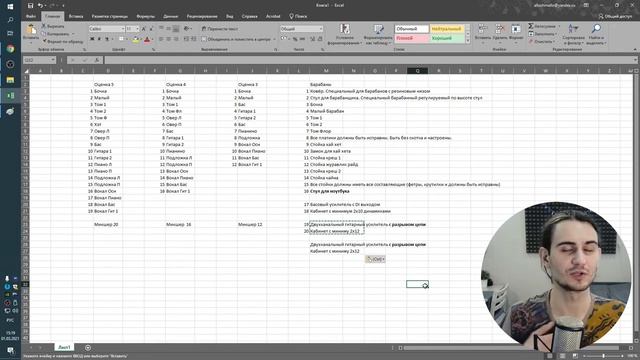Collapse the ribbon using the chevron
The width and height of the screenshot is (640, 360).
pos(635,49)
